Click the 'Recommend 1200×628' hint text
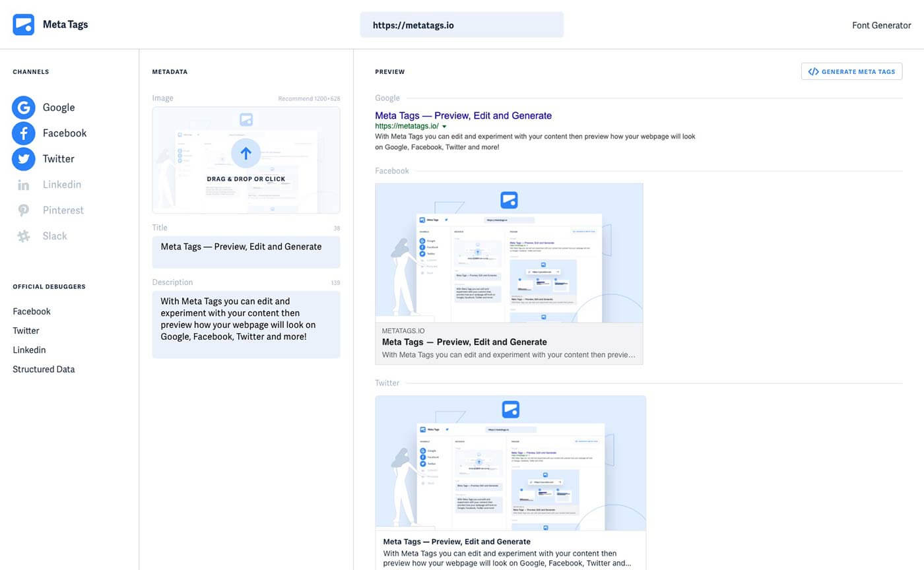Viewport: 924px width, 570px height. 309,98
